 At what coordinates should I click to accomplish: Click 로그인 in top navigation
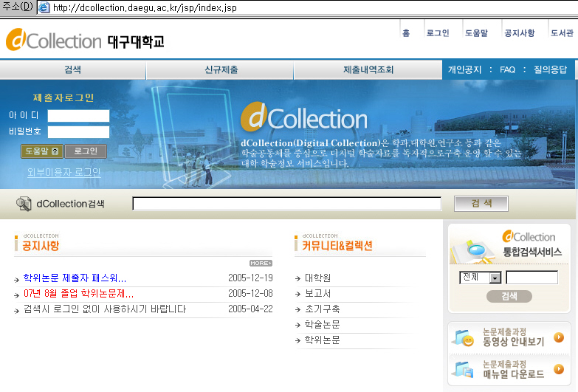point(438,33)
